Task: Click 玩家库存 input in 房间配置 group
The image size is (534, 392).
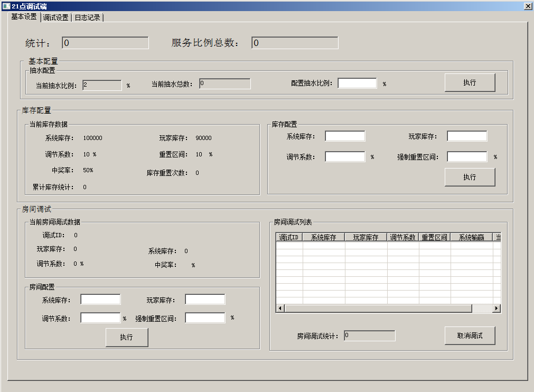Action: click(205, 300)
